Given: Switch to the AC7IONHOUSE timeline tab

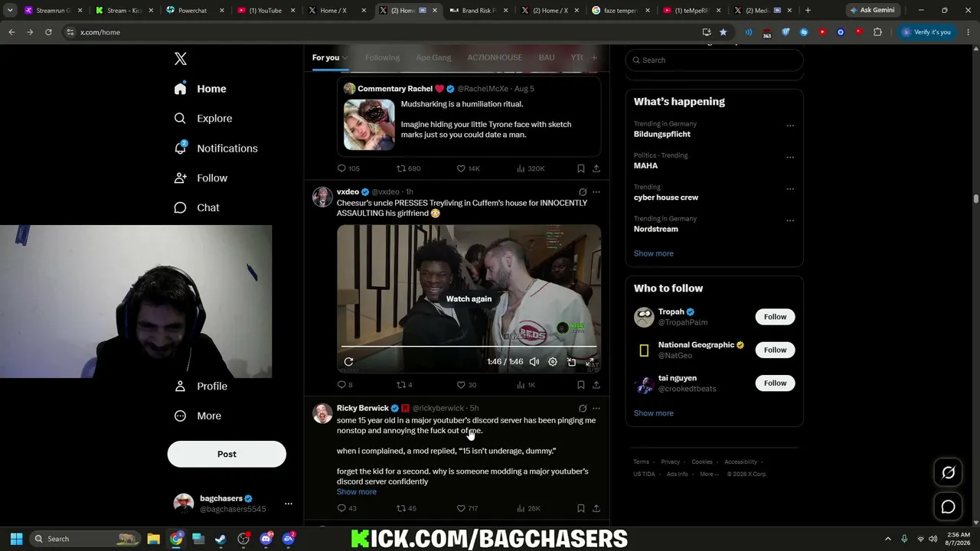Looking at the screenshot, I should click(x=495, y=58).
